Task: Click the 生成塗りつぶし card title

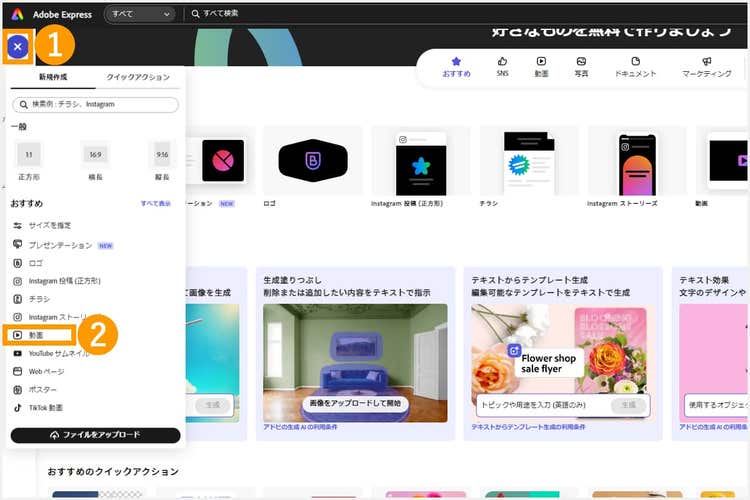Action: (292, 280)
